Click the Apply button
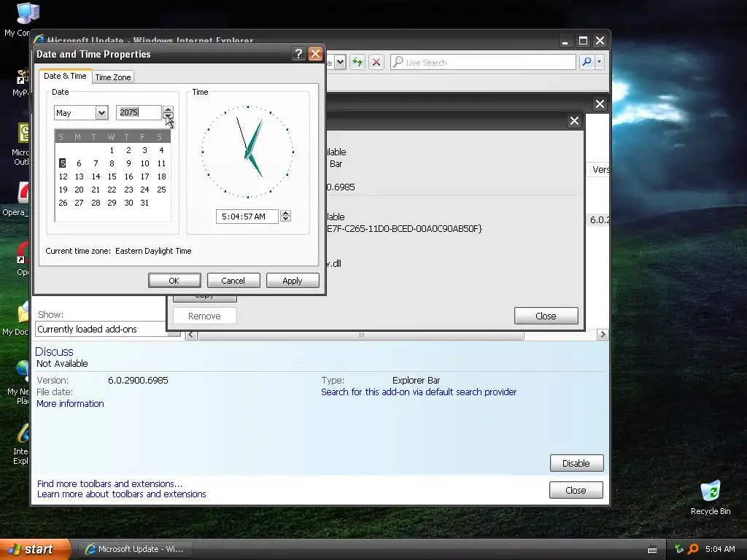The width and height of the screenshot is (747, 560). [292, 281]
